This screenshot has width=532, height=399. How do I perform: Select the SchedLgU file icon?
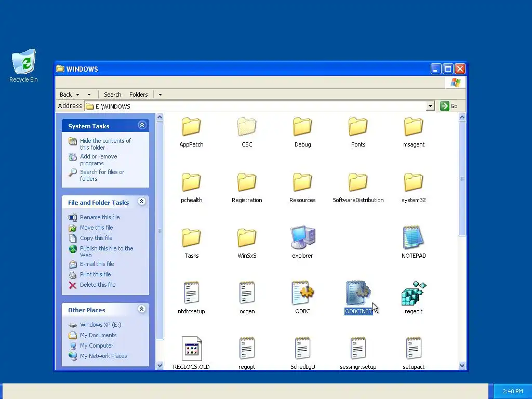(302, 349)
